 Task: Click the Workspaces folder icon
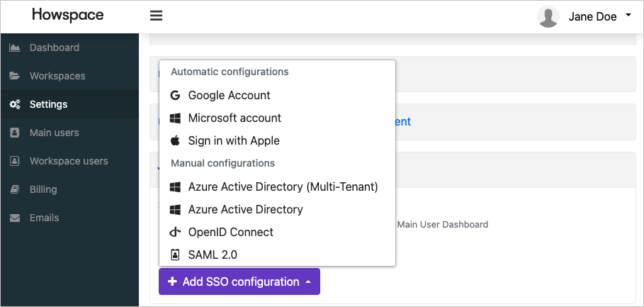(15, 76)
